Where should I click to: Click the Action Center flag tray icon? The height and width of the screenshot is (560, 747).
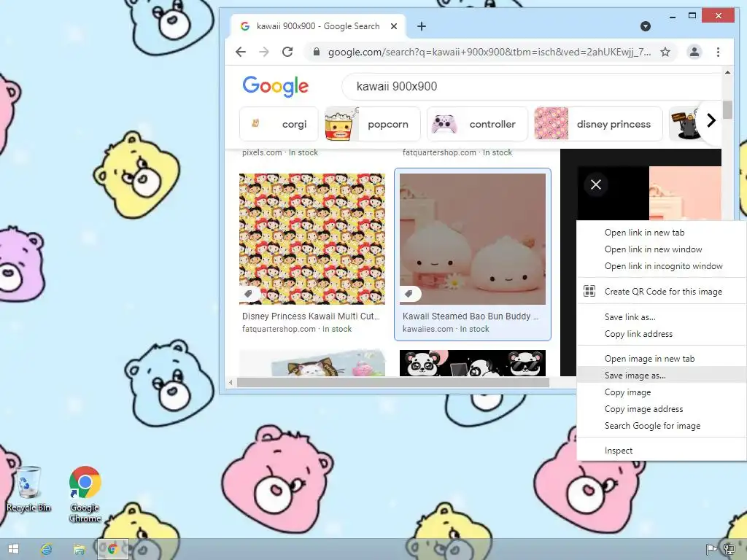point(712,550)
